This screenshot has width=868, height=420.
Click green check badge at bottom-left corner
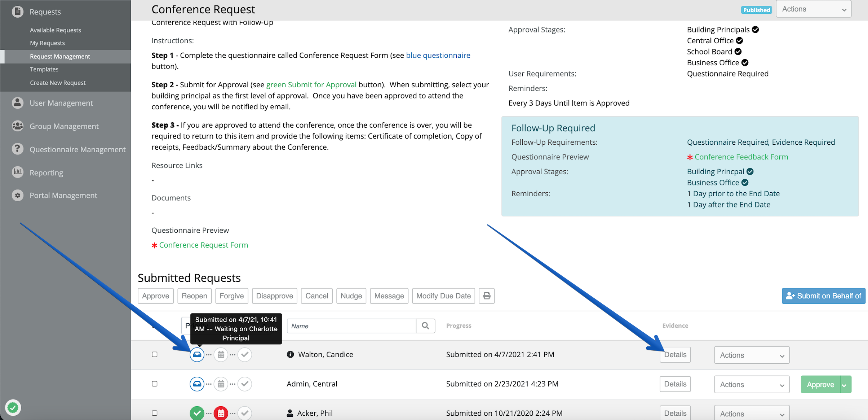[13, 408]
